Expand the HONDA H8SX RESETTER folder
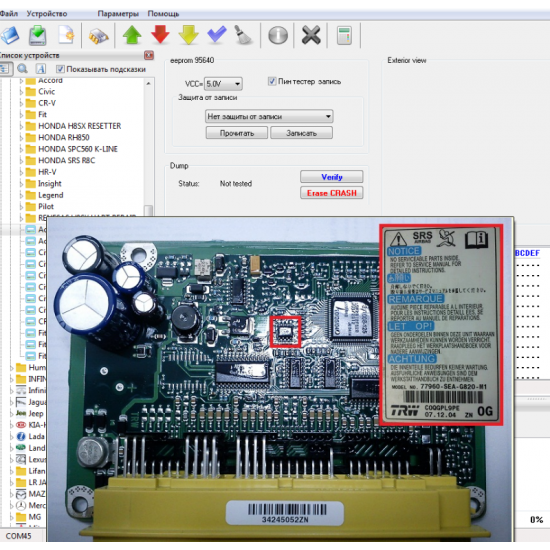550x550 pixels. point(21,127)
